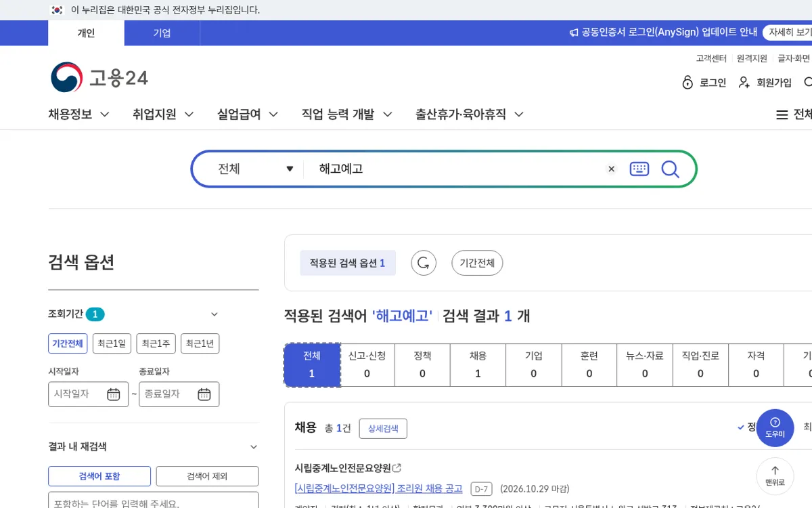Screen dimensions: 812x508
Task: Select the 정책 results tab
Action: tap(423, 365)
